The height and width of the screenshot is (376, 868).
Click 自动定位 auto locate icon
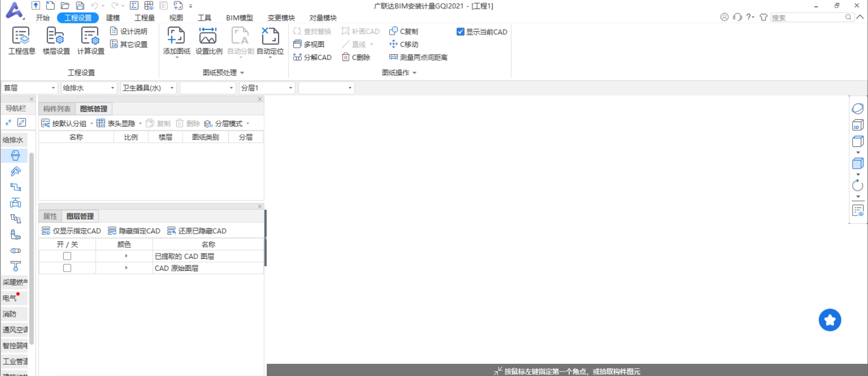coord(270,35)
